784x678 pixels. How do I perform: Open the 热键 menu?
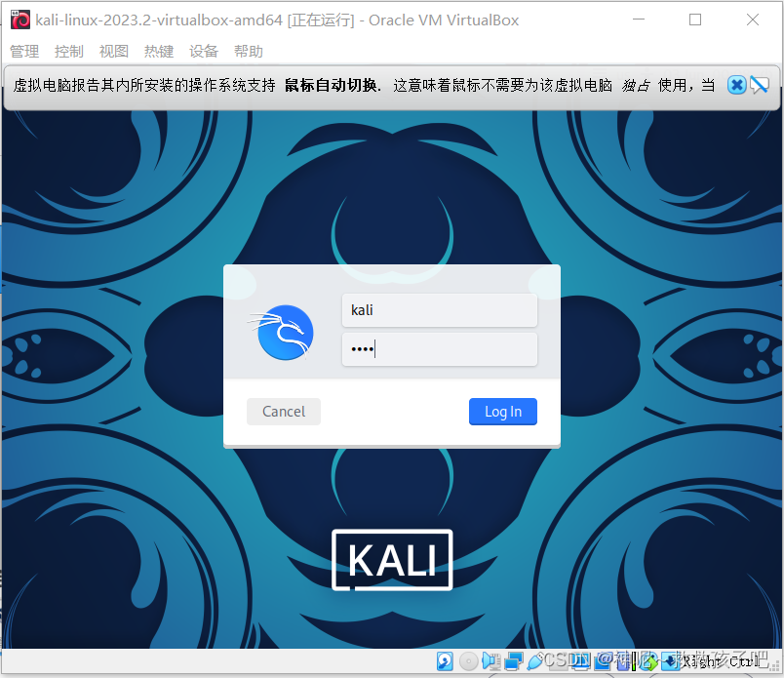(x=159, y=51)
